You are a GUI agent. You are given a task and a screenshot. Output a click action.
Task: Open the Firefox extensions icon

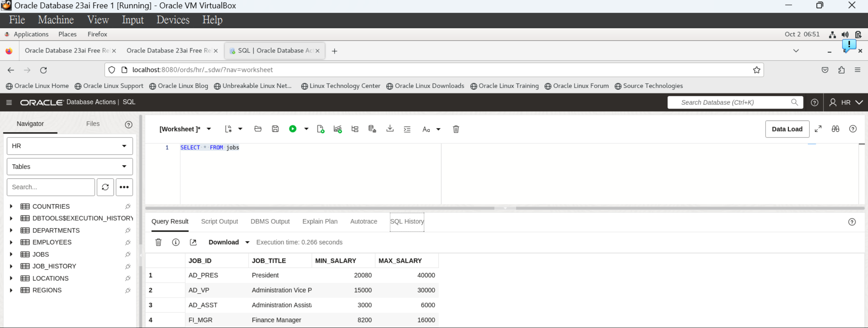coord(842,70)
